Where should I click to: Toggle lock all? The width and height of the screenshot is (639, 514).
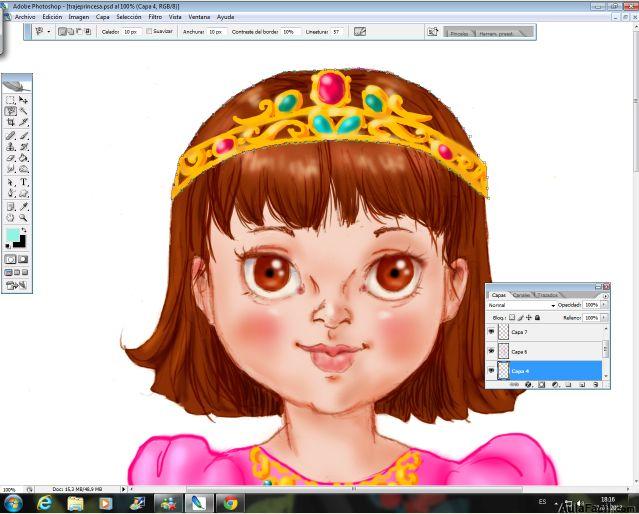tap(537, 317)
